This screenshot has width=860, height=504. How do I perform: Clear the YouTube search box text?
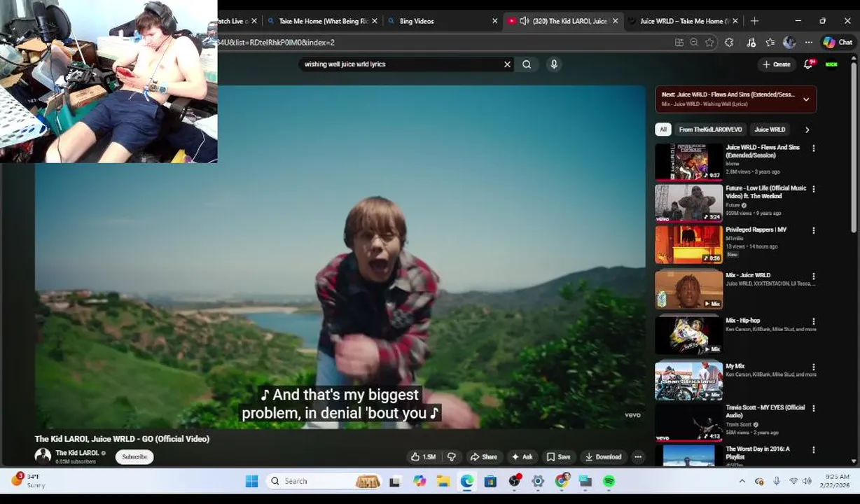[x=507, y=64]
